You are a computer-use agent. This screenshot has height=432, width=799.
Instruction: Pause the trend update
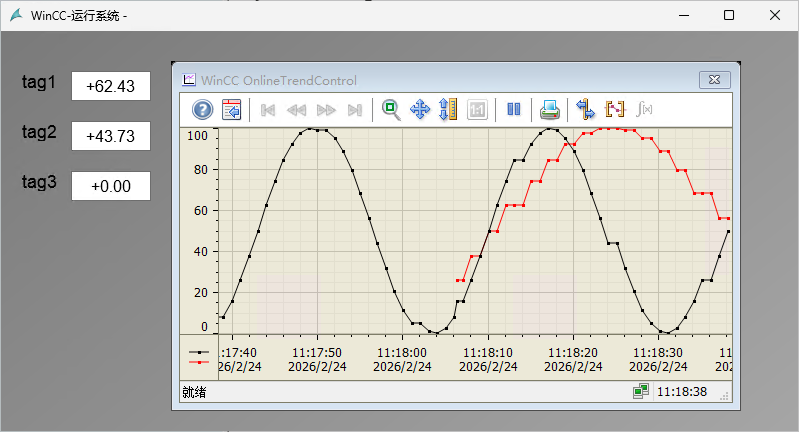coord(513,110)
